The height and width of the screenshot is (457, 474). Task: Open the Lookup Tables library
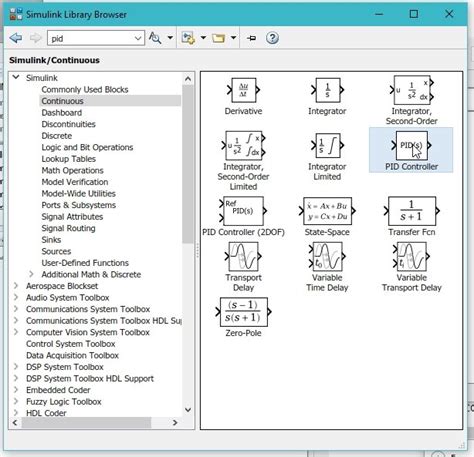[x=68, y=159]
